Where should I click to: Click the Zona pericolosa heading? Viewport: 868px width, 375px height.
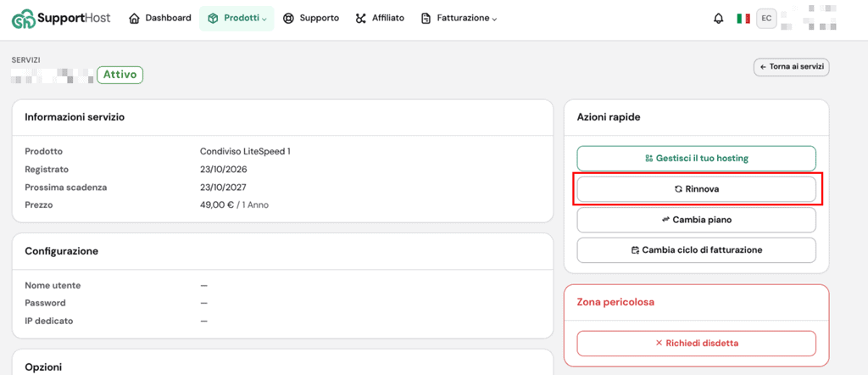pos(615,302)
